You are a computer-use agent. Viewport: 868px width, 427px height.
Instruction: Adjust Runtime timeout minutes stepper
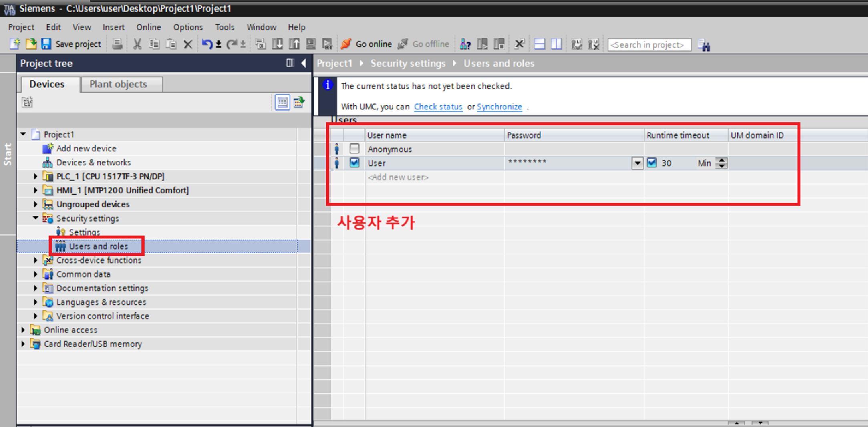pos(722,163)
